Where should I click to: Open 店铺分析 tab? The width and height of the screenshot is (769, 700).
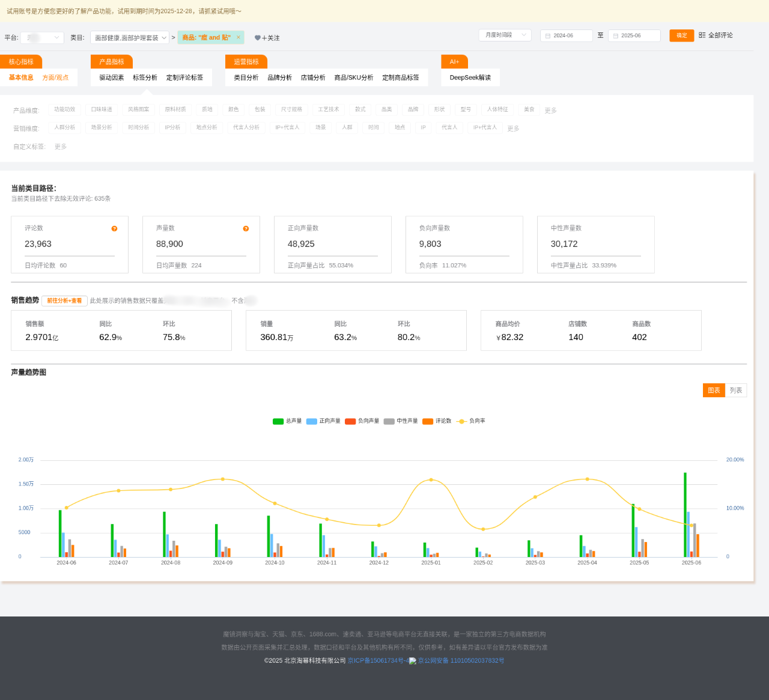click(x=313, y=78)
